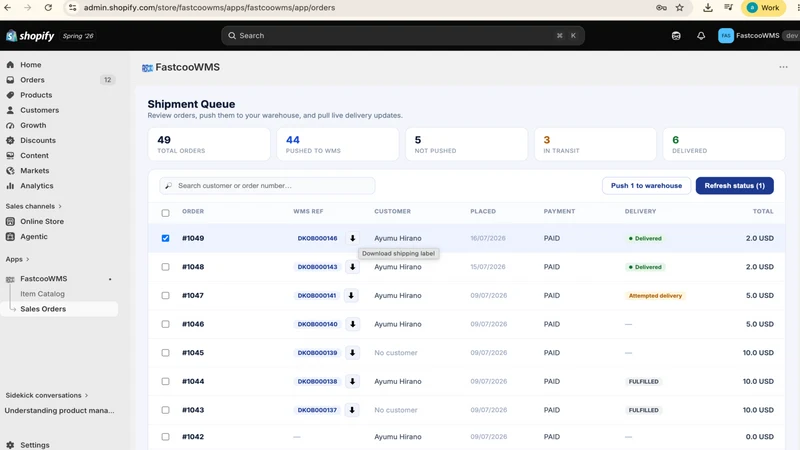This screenshot has height=450, width=800.
Task: Open the three-dot app menu
Action: [x=783, y=67]
